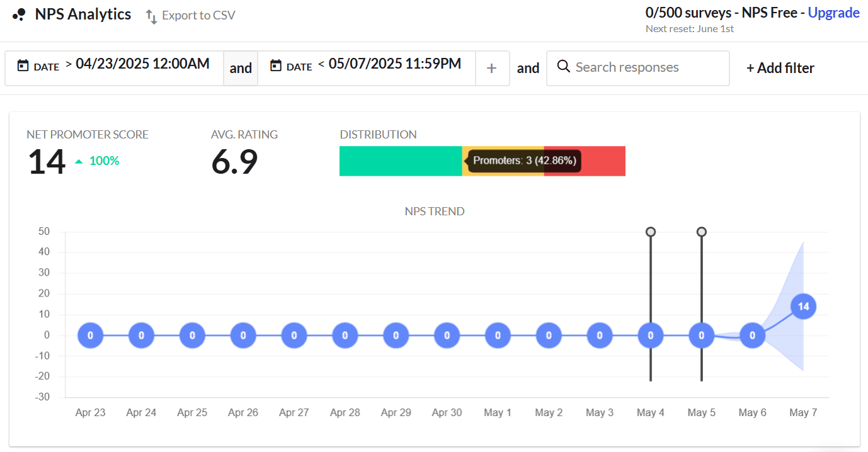Select the Apr 30 data point

click(447, 336)
